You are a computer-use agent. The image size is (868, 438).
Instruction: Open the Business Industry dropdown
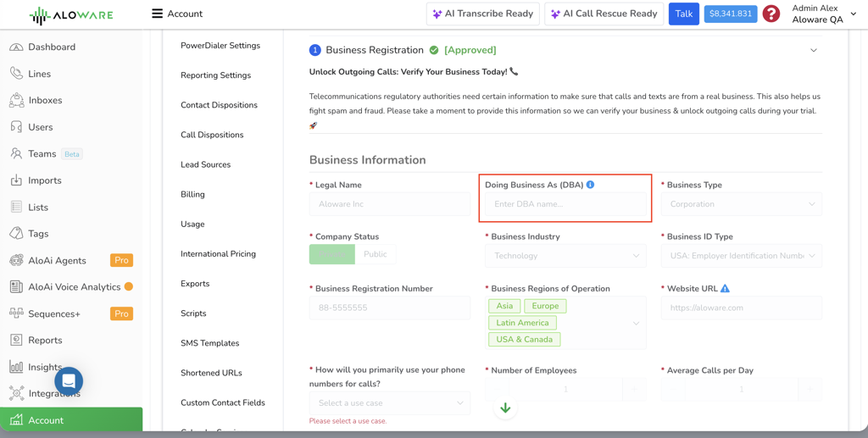(565, 256)
